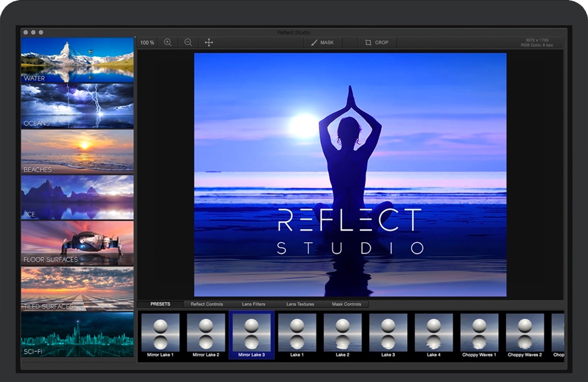Toggle Crop mode on
This screenshot has height=382, width=588.
point(378,42)
